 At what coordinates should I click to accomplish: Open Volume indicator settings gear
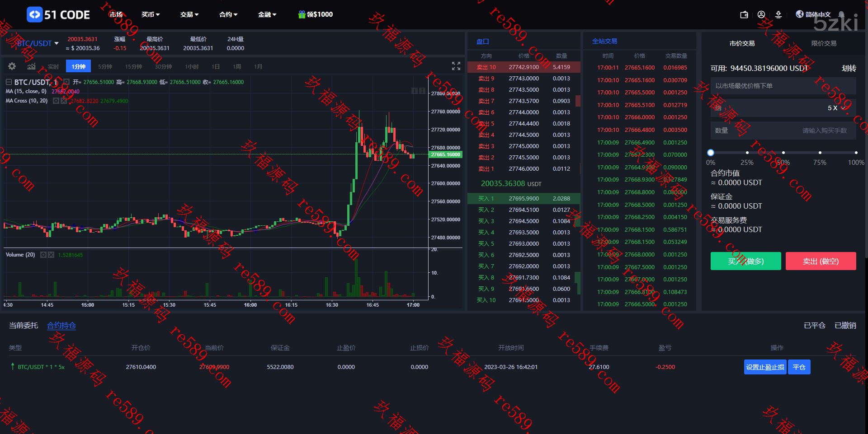tap(43, 255)
